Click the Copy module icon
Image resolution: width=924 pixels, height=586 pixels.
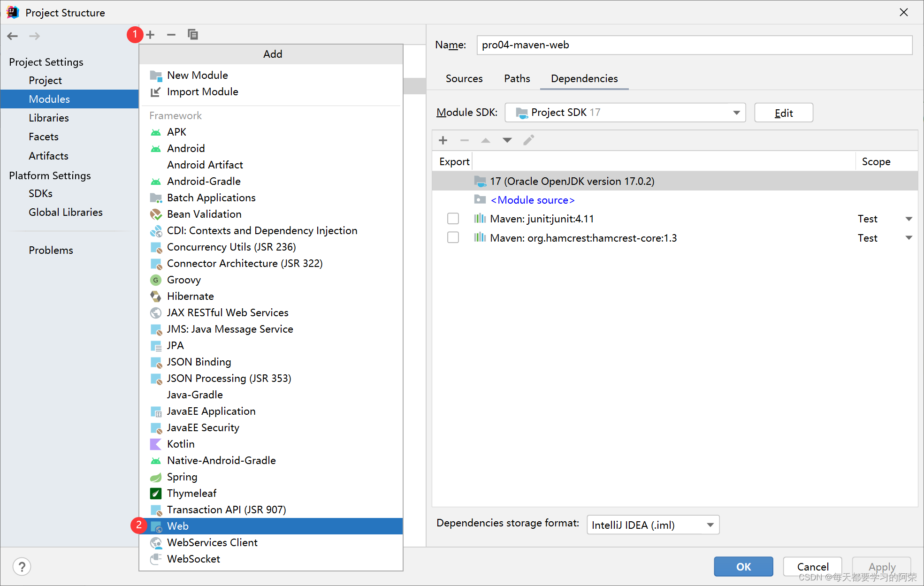click(192, 35)
